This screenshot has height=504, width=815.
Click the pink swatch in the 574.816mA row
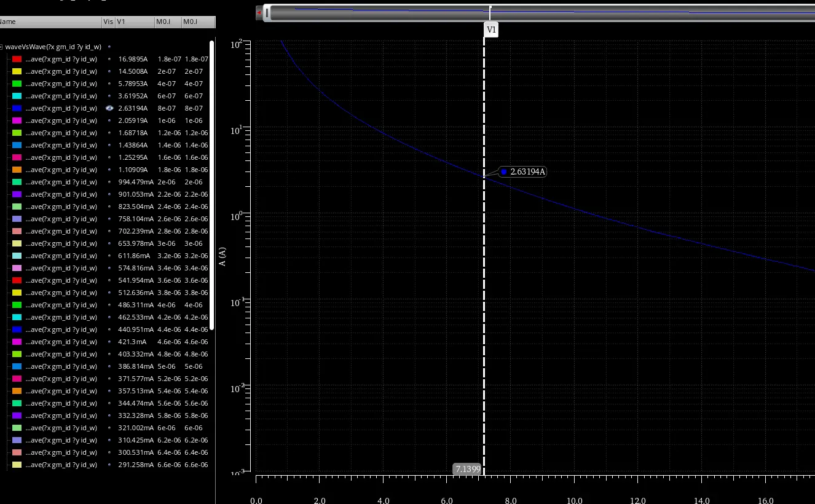click(17, 268)
